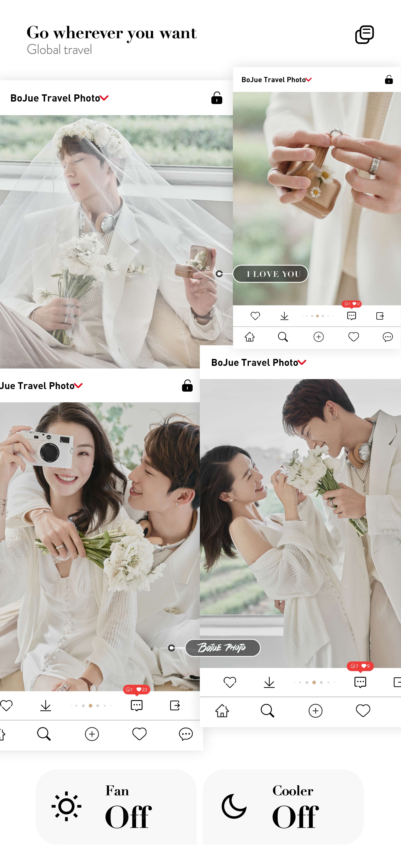
Task: Like the ring-box photo with heart outline
Action: tap(255, 316)
